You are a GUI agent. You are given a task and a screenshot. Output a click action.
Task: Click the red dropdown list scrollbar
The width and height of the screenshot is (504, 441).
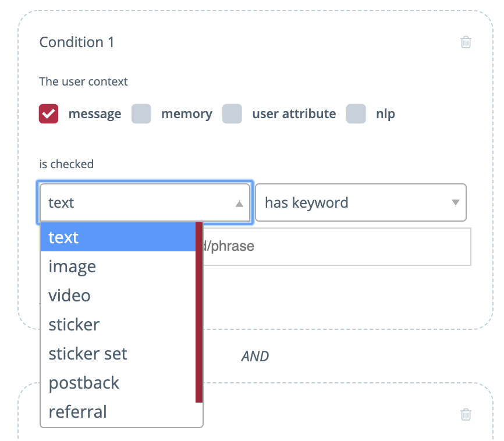click(199, 312)
